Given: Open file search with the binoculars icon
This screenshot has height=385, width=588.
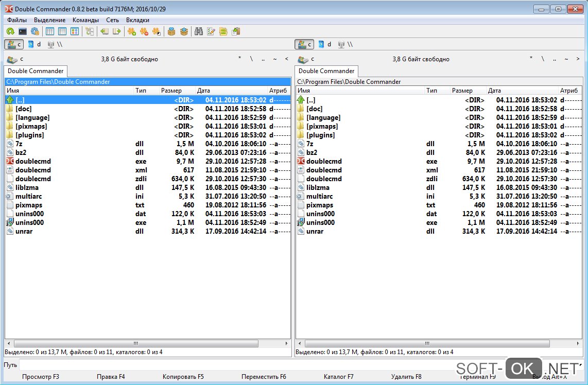Looking at the screenshot, I should coord(199,31).
